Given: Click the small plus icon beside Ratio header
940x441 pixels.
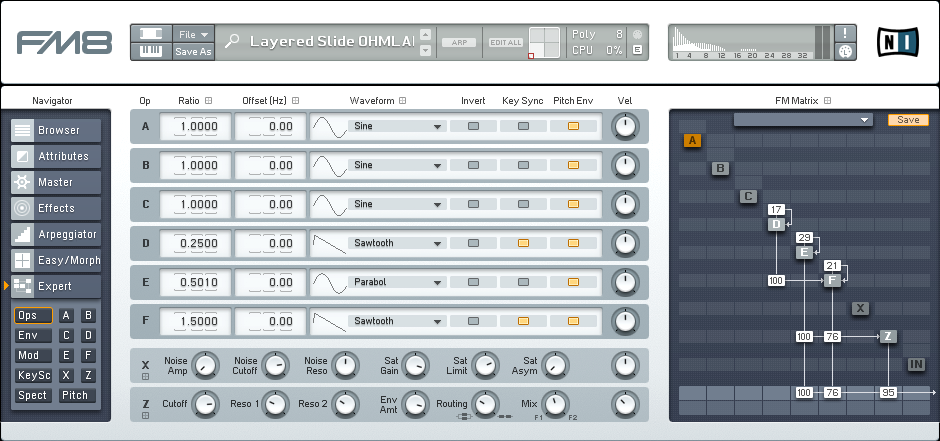Looking at the screenshot, I should click(209, 101).
